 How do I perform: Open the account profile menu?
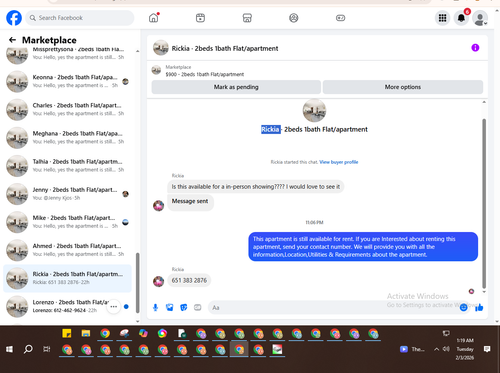pos(480,18)
